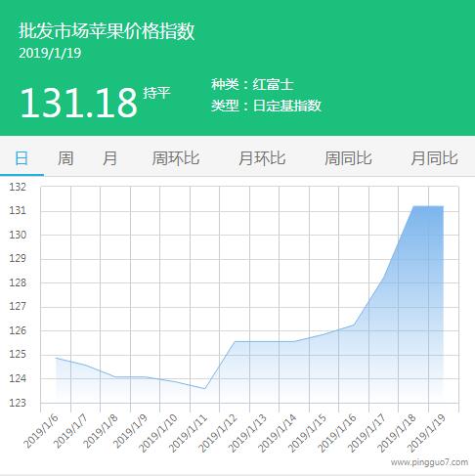Click the 2019/1/16 x-axis date label

[337, 433]
